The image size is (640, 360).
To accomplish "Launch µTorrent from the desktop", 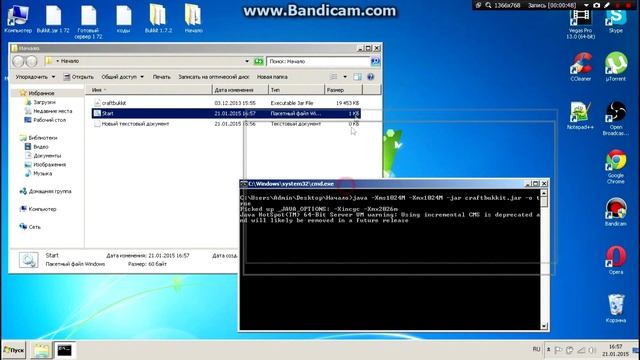I will (x=616, y=67).
